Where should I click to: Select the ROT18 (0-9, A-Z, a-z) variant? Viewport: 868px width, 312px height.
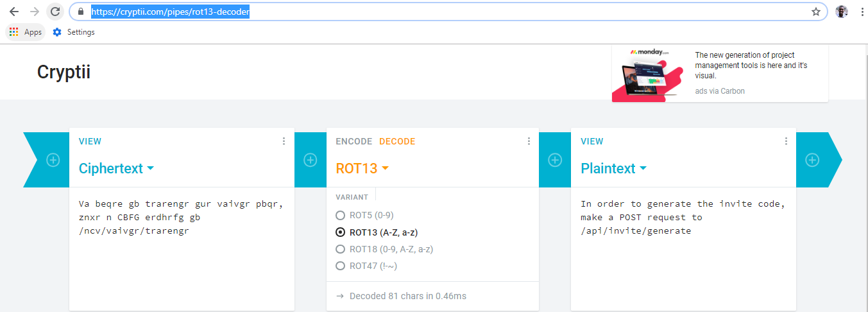[x=384, y=249]
